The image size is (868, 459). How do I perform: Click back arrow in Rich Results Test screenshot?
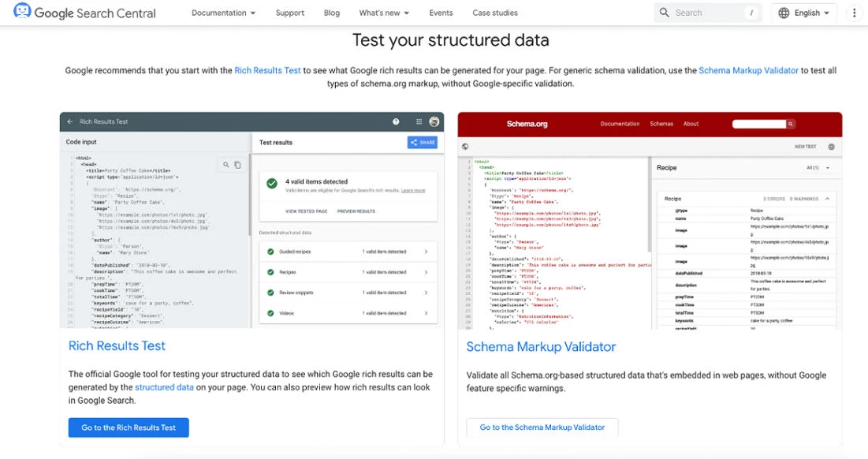69,121
